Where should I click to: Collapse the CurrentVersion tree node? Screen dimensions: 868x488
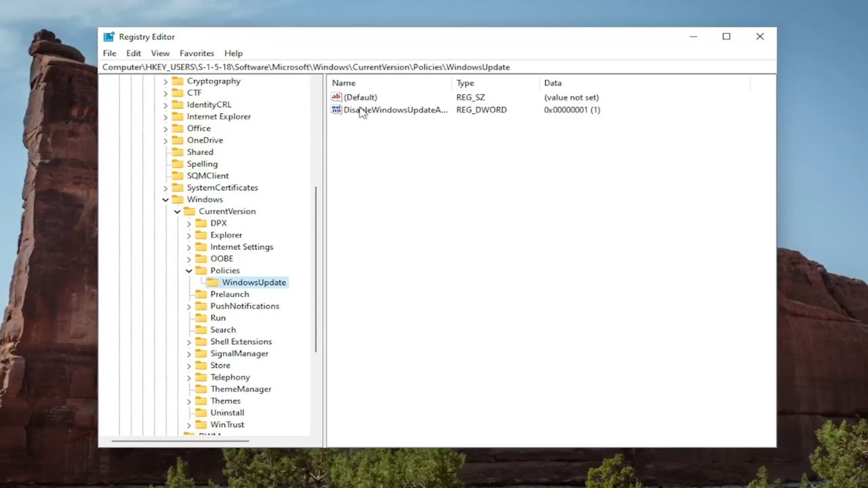coord(177,211)
